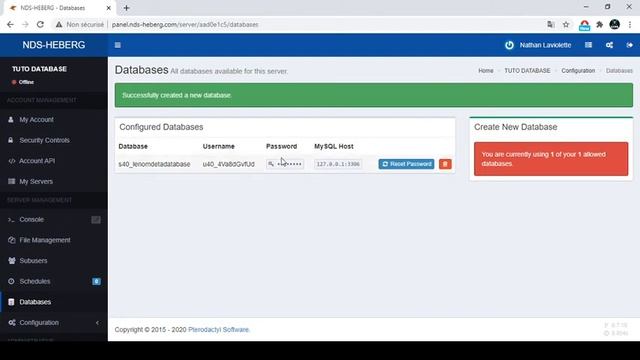Click the successfully created database alert
Screen dimensions: 640x360
point(373,95)
